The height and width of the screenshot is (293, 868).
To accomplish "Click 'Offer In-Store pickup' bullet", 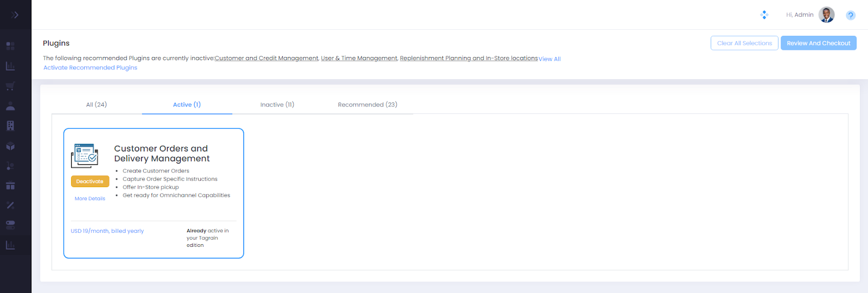I will (151, 187).
